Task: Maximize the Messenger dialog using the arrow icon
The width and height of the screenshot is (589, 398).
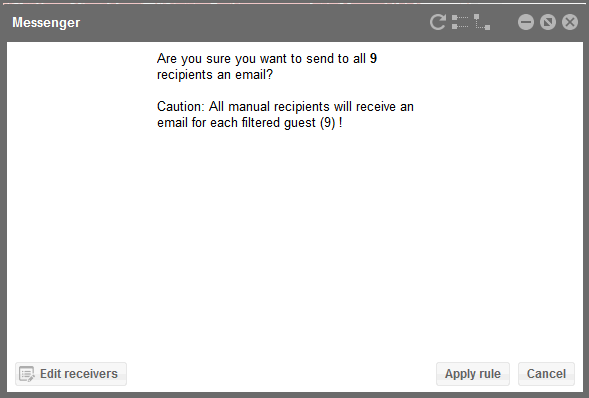Action: coord(548,22)
